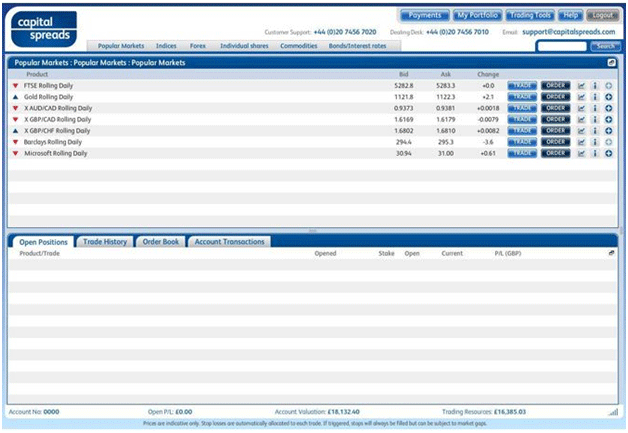
Task: Pop out the Popular Markets panel
Action: (x=612, y=62)
